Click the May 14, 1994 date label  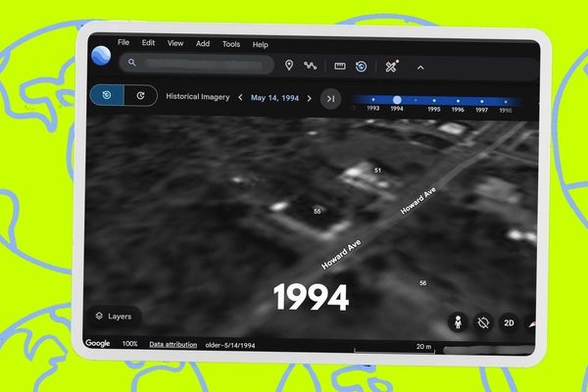[x=274, y=98]
